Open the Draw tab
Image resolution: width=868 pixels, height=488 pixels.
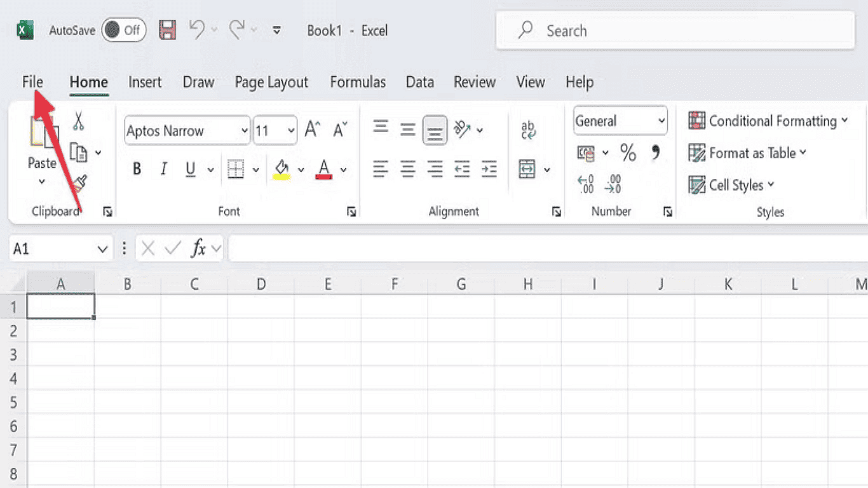[198, 82]
